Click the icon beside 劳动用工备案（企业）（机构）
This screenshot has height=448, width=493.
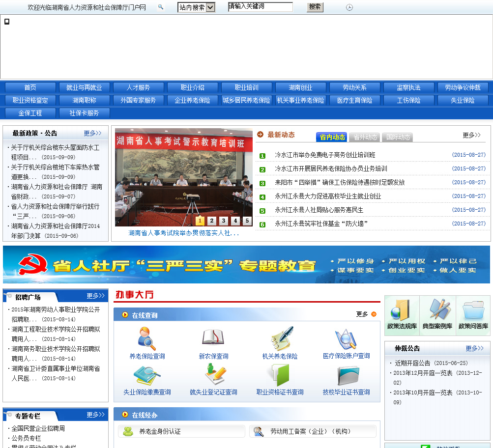tap(259, 431)
